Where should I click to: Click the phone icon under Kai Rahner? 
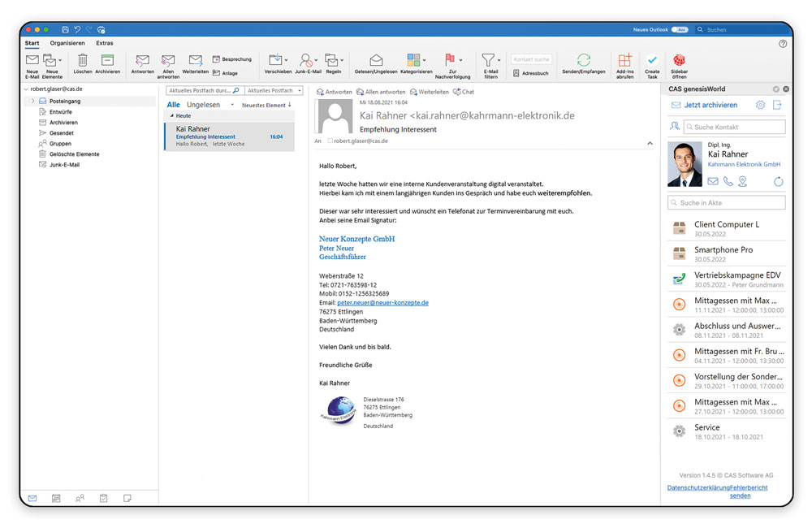pyautogui.click(x=728, y=181)
